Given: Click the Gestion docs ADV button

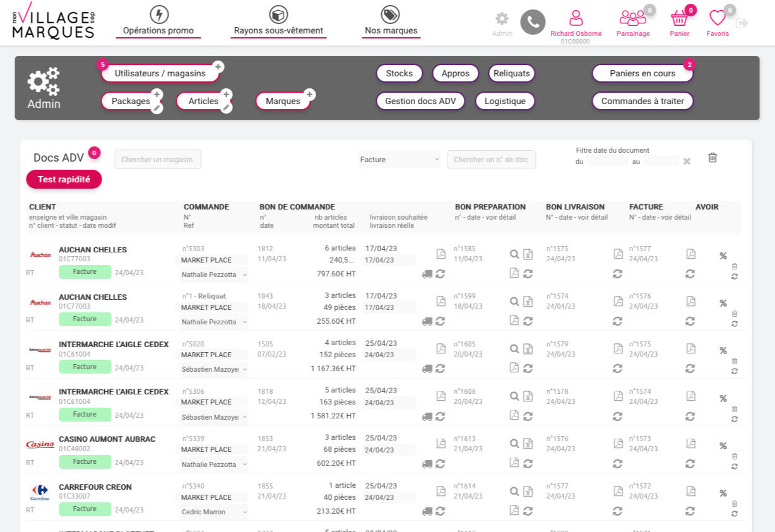Looking at the screenshot, I should [x=420, y=101].
